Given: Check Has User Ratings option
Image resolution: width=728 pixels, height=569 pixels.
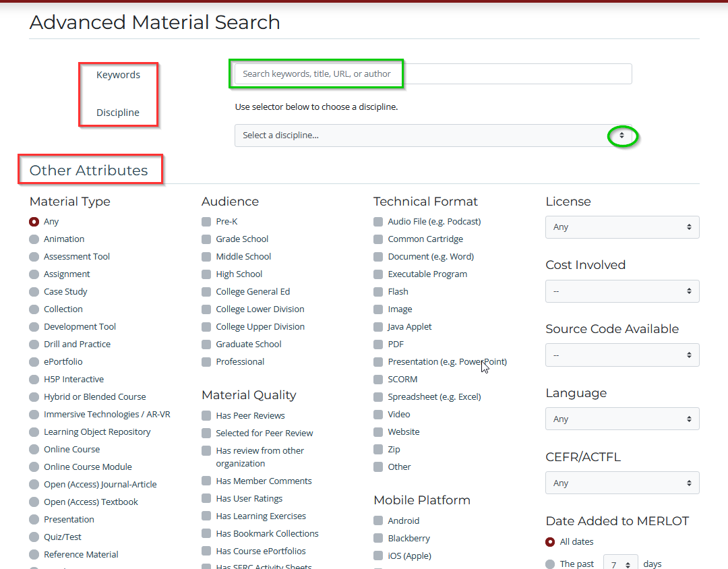Looking at the screenshot, I should [206, 499].
